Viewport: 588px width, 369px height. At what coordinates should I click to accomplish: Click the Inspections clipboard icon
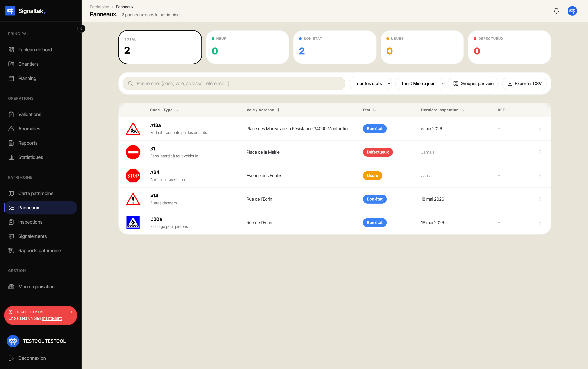point(11,222)
